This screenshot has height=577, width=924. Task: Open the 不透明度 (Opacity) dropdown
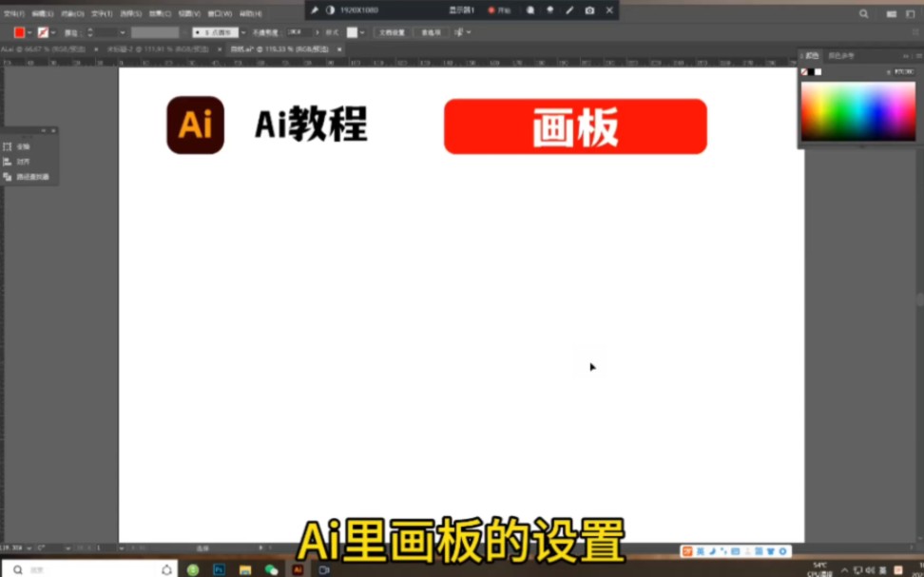pyautogui.click(x=319, y=31)
